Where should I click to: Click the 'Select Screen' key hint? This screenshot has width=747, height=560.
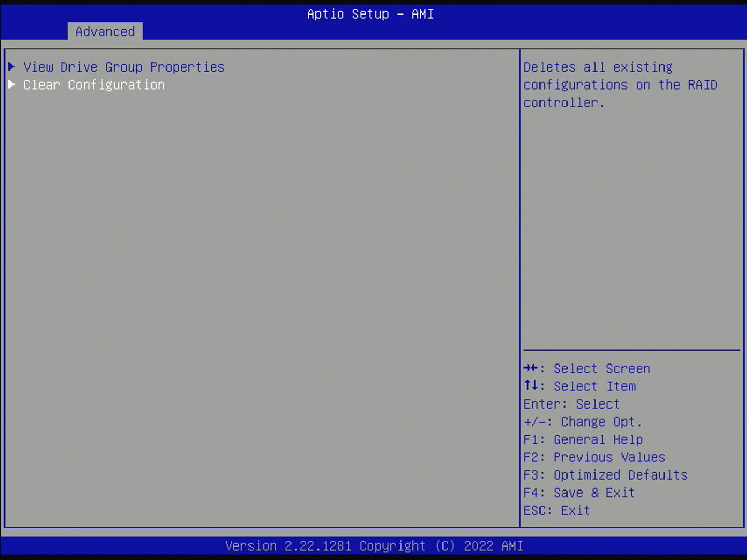pyautogui.click(x=587, y=369)
